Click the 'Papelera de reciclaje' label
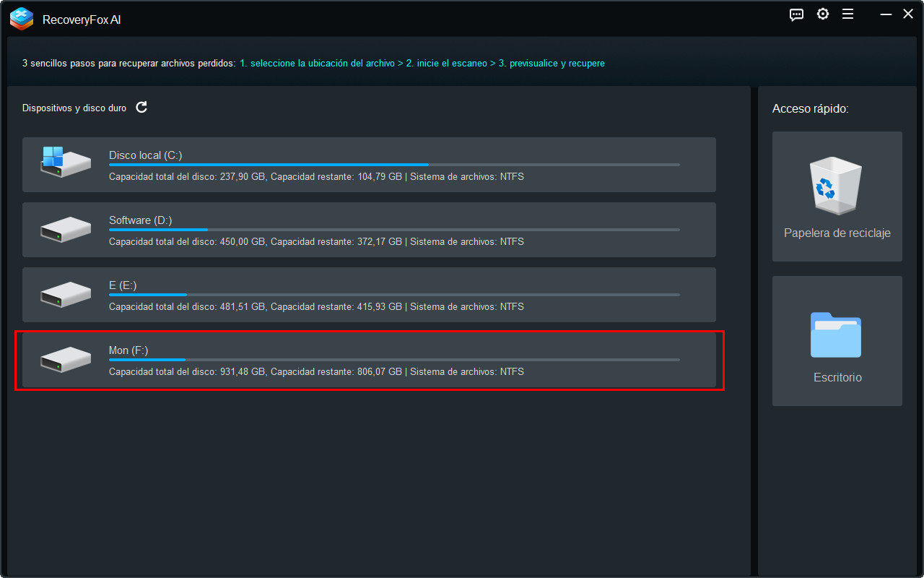The width and height of the screenshot is (924, 578). 837,233
